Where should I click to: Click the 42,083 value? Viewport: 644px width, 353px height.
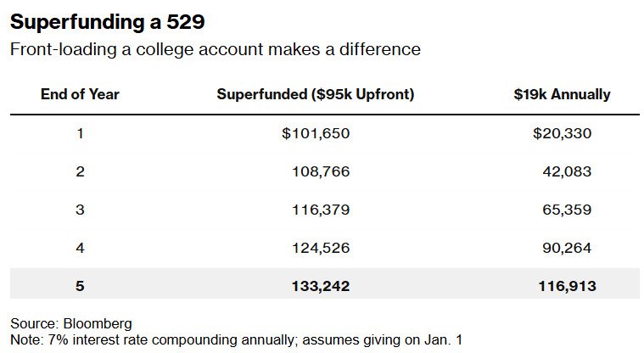click(x=567, y=171)
